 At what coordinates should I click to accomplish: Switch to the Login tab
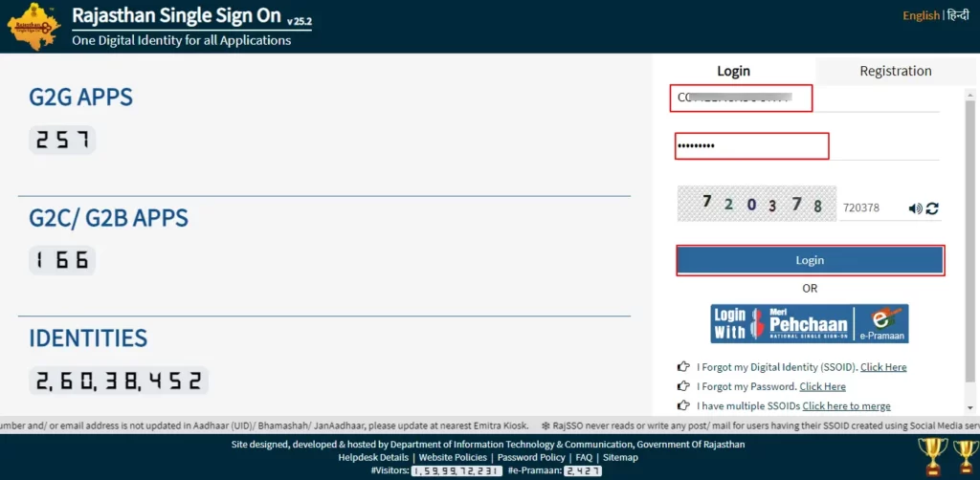(x=734, y=71)
